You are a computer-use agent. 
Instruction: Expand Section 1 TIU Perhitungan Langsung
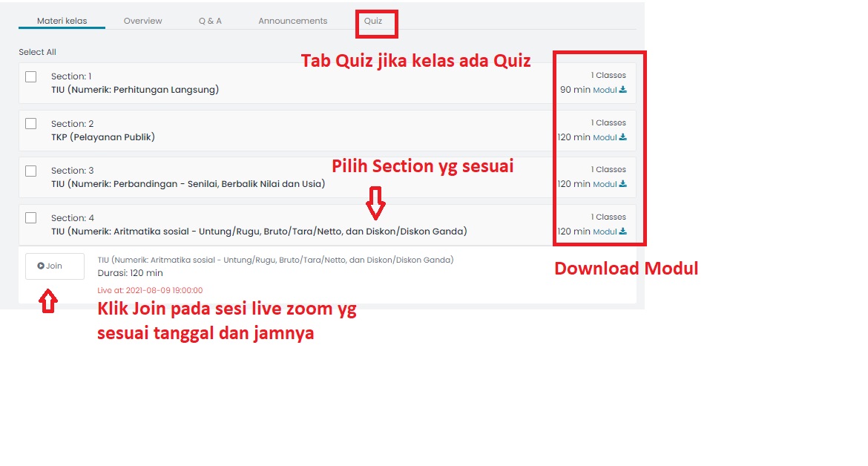click(134, 90)
